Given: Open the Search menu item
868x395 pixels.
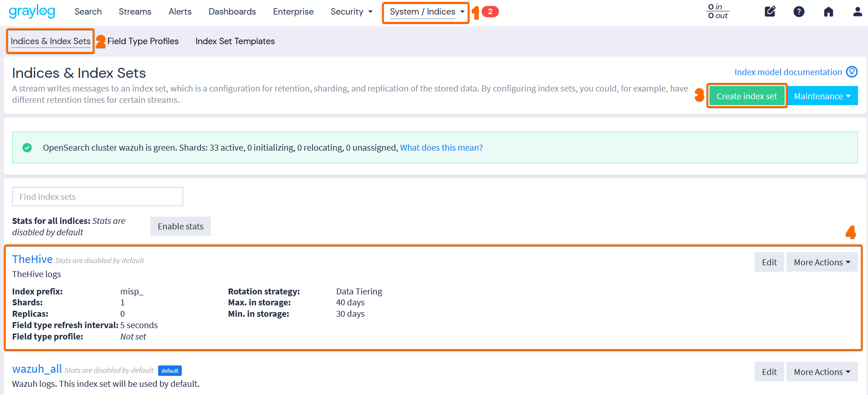Looking at the screenshot, I should coord(88,11).
